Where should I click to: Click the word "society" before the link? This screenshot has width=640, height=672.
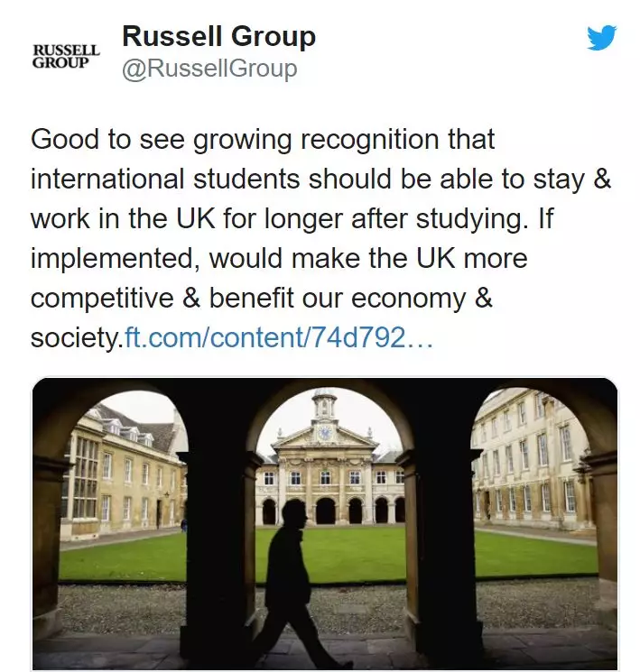(x=74, y=337)
